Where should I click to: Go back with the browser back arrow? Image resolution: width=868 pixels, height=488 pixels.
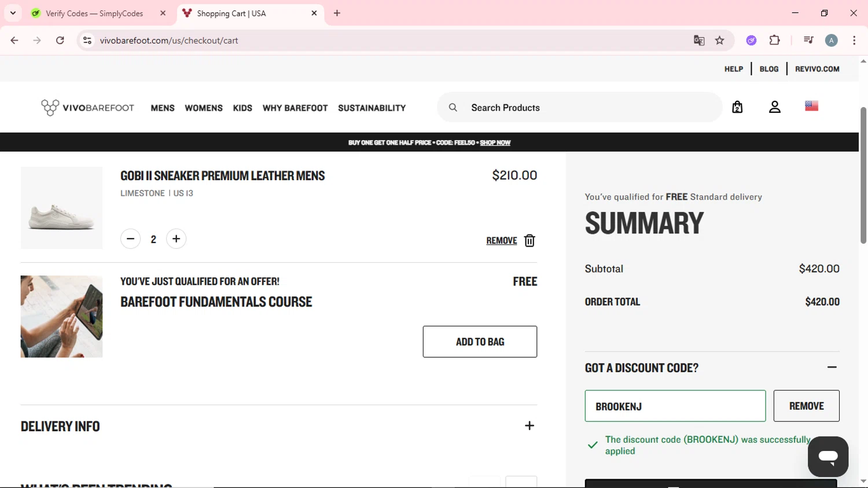[14, 41]
